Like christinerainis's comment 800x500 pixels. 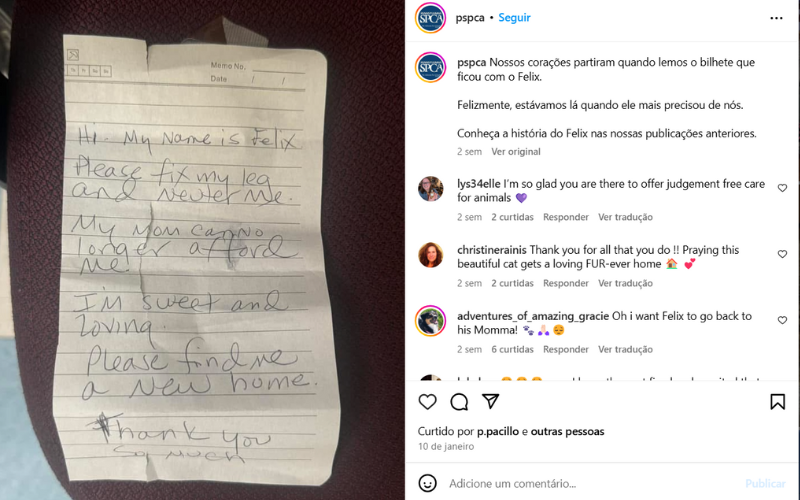coord(782,254)
